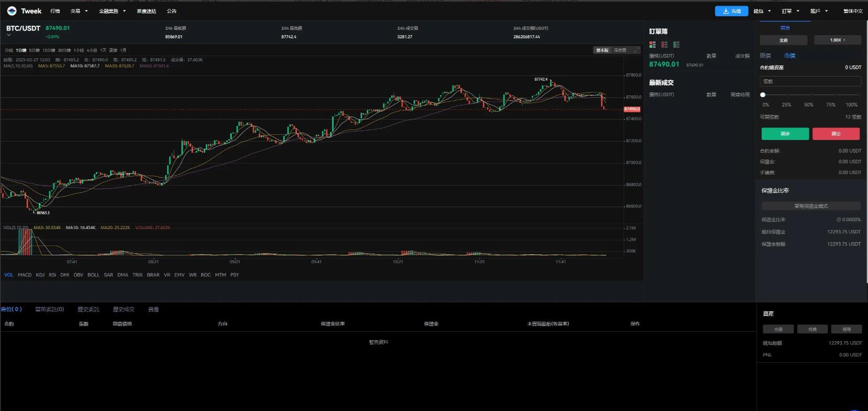Open the 交易 dropdown menu
Viewport: 868px width, 411px height.
coord(79,11)
